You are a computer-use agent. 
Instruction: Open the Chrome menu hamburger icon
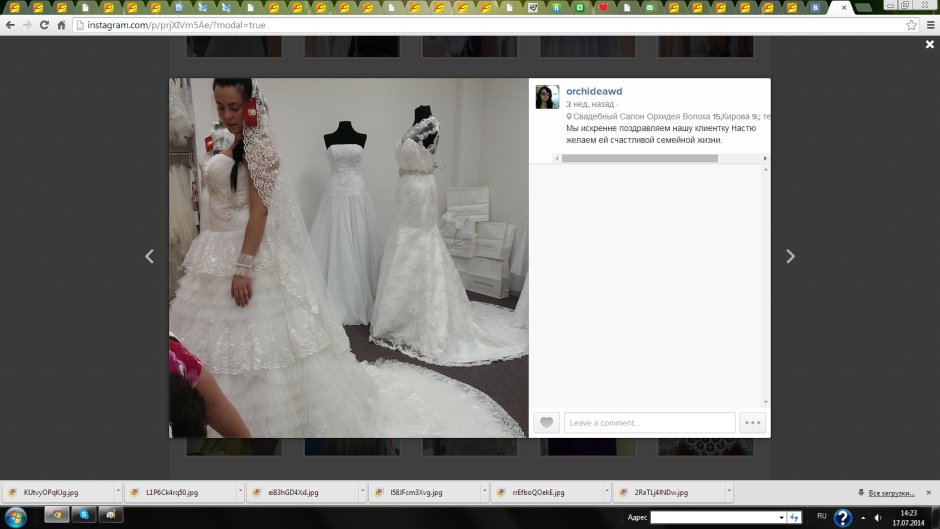point(928,25)
